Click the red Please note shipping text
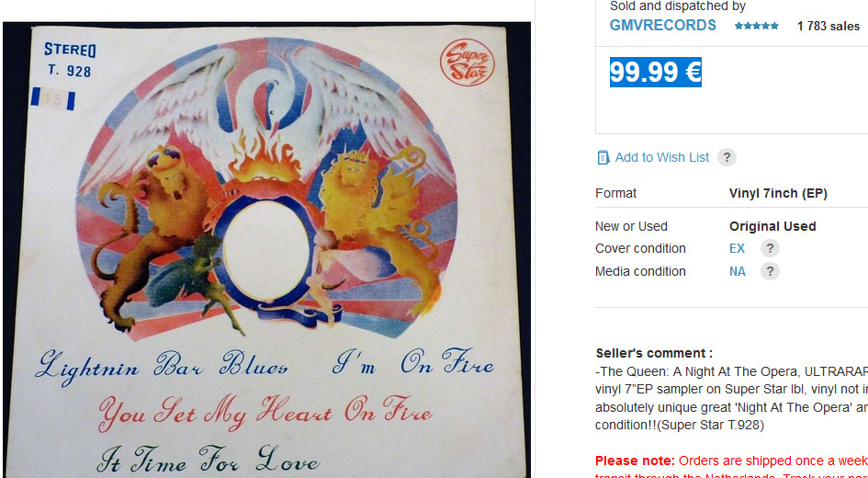 tap(731, 461)
